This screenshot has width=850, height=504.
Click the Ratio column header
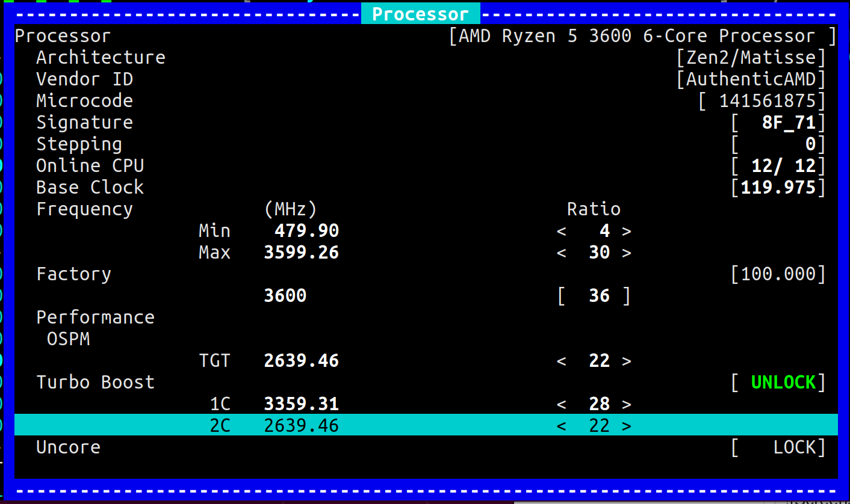click(594, 209)
